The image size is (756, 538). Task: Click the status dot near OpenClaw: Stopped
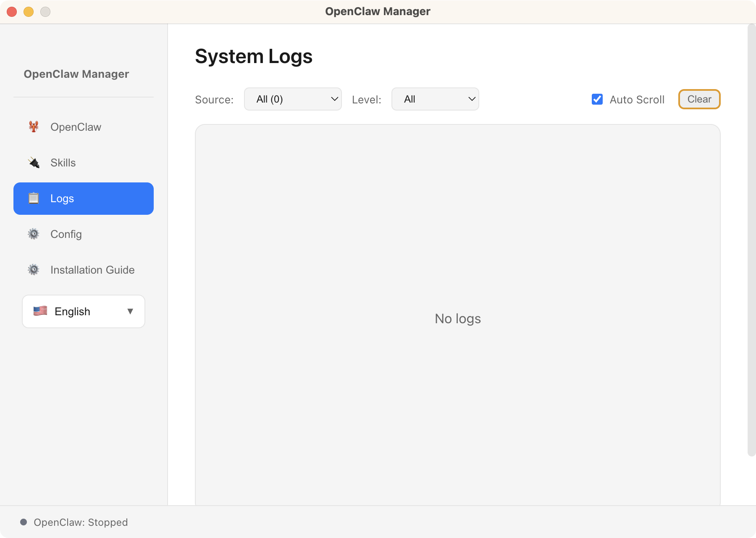(24, 522)
